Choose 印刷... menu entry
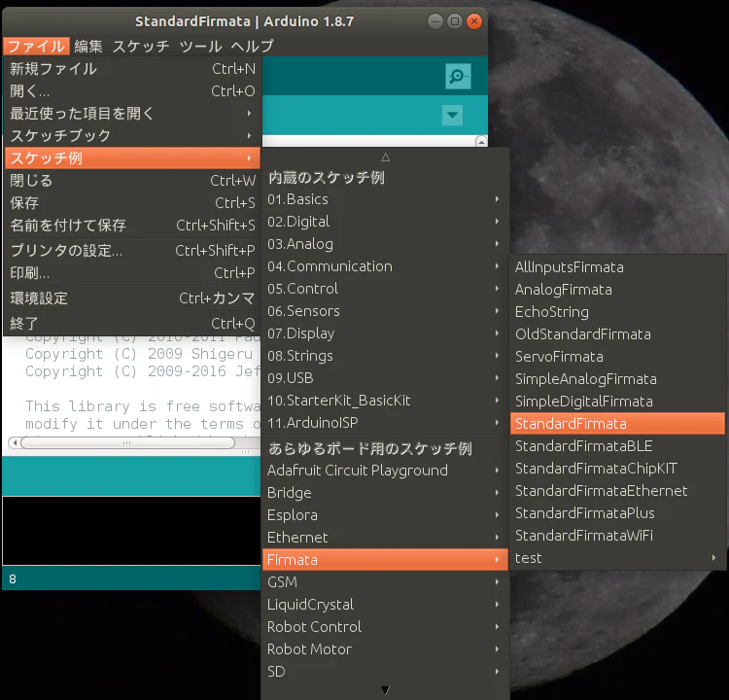 [x=132, y=273]
